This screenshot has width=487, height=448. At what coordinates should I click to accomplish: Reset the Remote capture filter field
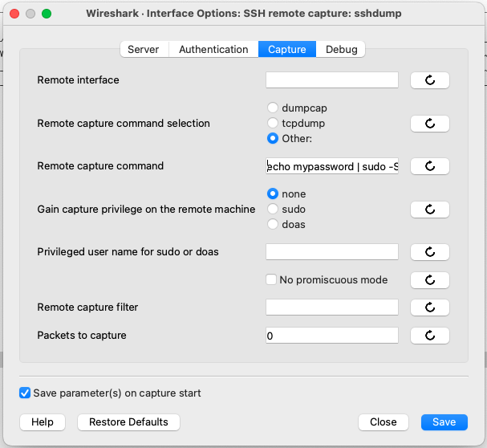click(429, 307)
